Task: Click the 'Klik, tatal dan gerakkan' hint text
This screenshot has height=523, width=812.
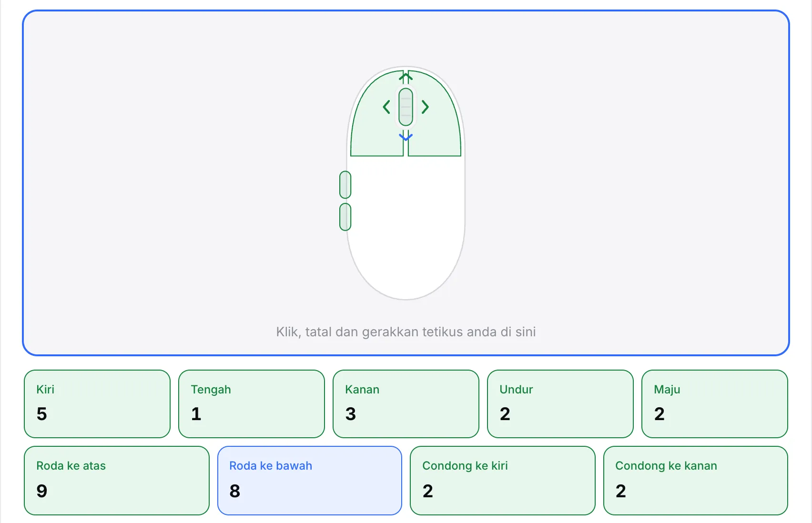Action: [406, 332]
